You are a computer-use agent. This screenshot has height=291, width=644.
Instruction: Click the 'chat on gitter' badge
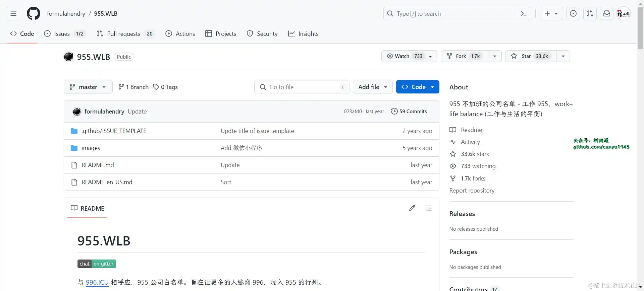pyautogui.click(x=97, y=264)
